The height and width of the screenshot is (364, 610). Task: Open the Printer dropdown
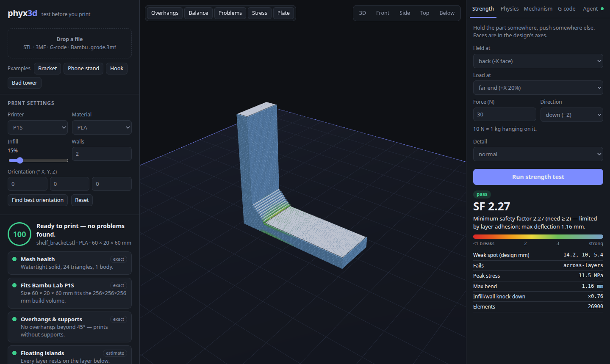pyautogui.click(x=38, y=127)
